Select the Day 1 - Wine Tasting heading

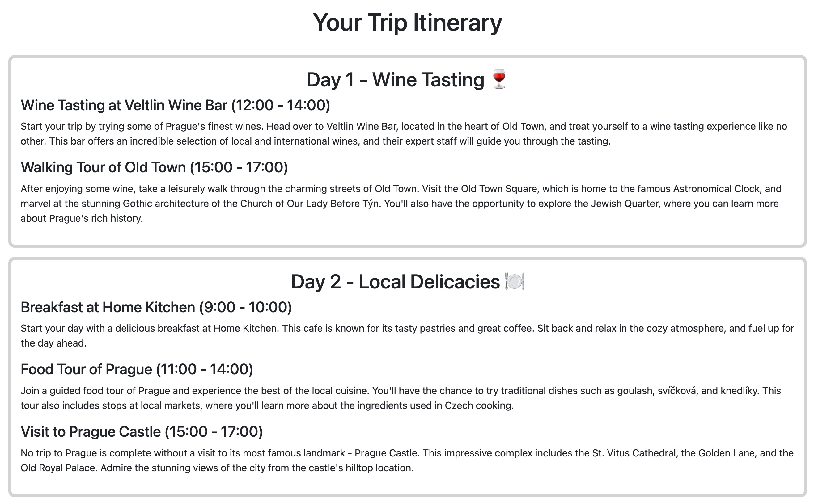click(x=407, y=80)
